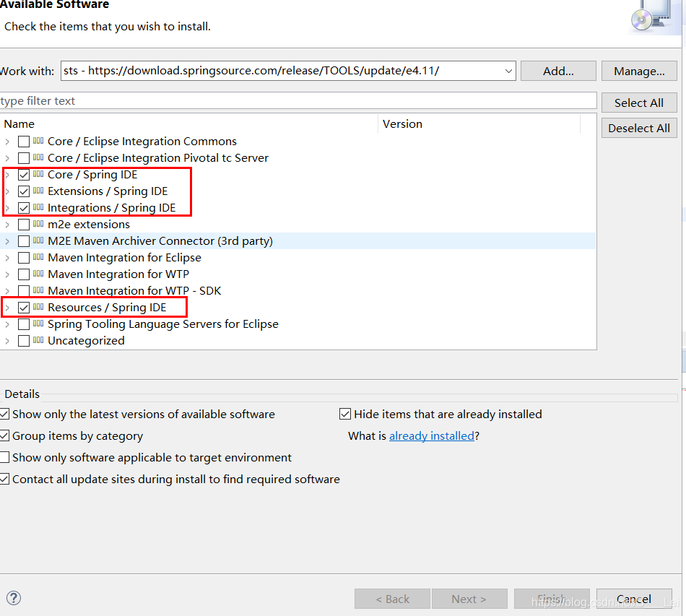Click the Version column header

pyautogui.click(x=479, y=123)
